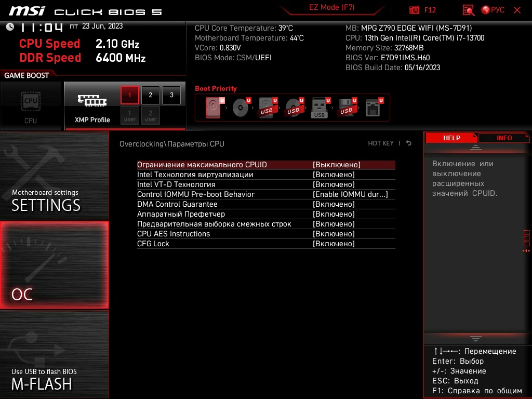Click the DDR Speed 6400 MHz value
The width and height of the screenshot is (532, 399).
click(x=121, y=58)
